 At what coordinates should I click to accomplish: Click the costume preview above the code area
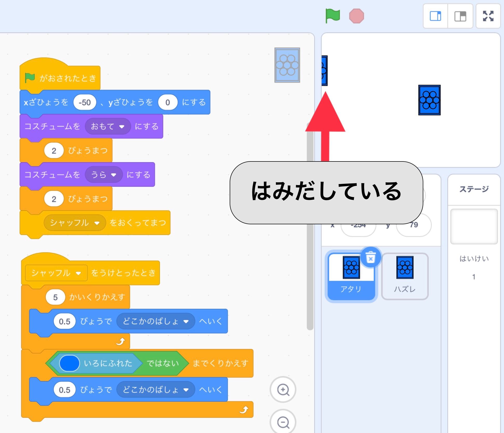[x=287, y=65]
